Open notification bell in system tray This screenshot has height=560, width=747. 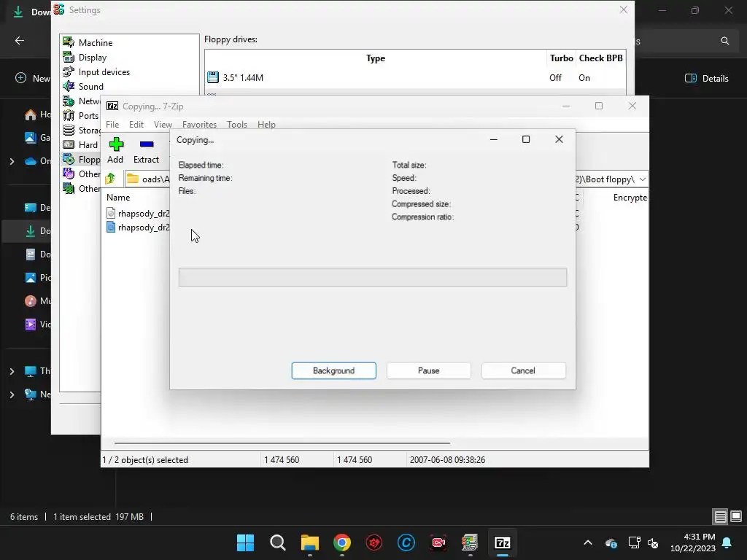[x=727, y=542]
